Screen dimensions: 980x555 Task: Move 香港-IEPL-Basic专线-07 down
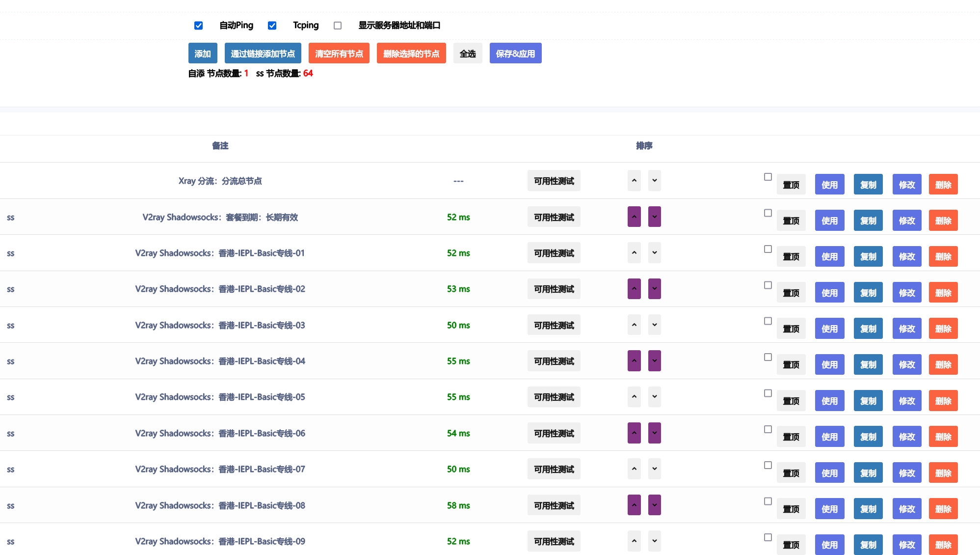click(x=655, y=469)
